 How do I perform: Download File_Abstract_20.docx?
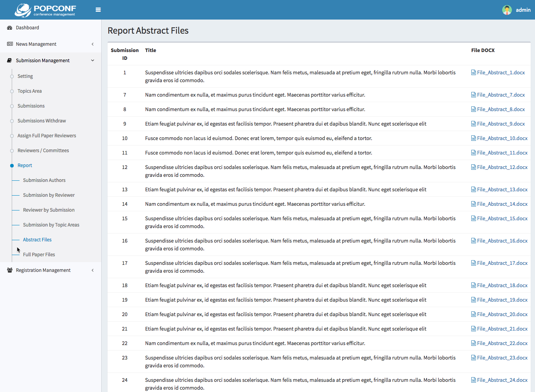(502, 315)
